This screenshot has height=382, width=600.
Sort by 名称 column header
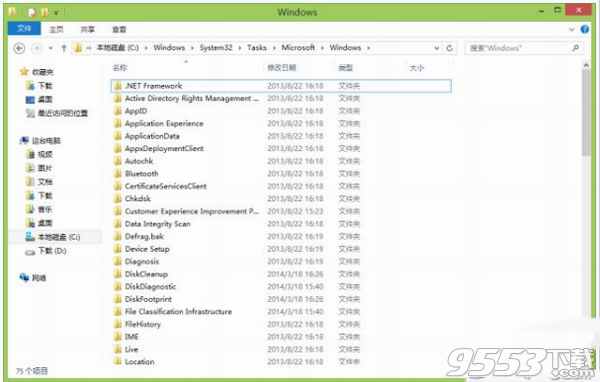pos(120,68)
